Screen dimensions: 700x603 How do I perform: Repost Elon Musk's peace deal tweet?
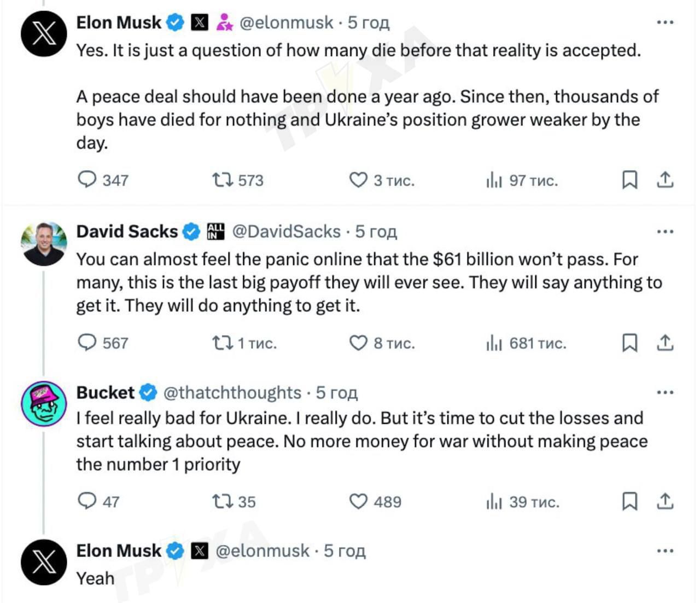[222, 179]
